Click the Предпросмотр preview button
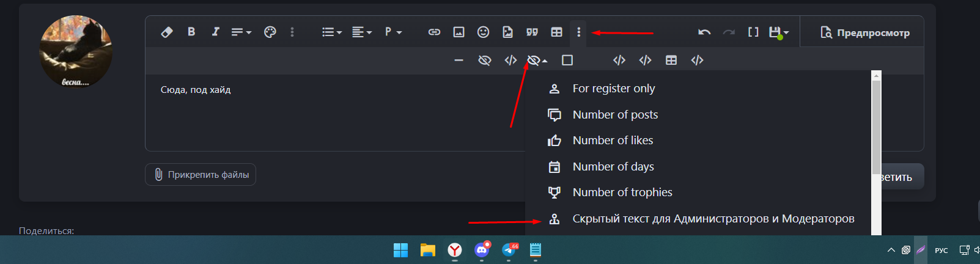 tap(864, 32)
